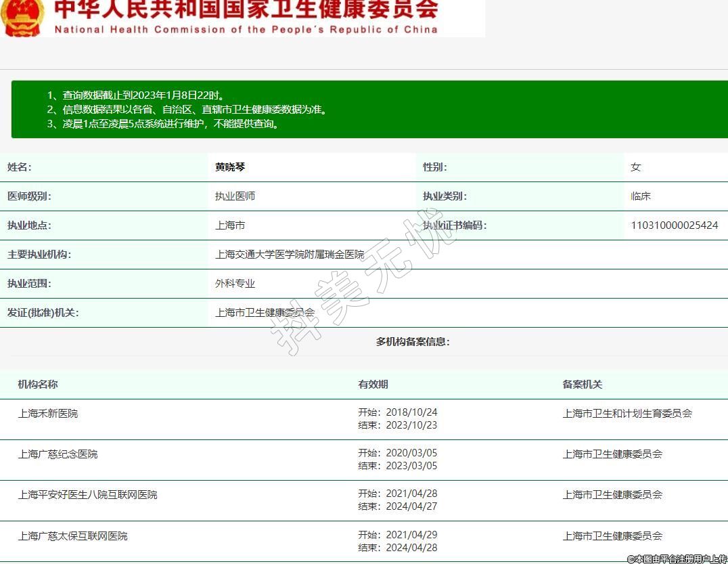The image size is (728, 564).
Task: Click the 机构名称 column header
Action: coord(38,385)
